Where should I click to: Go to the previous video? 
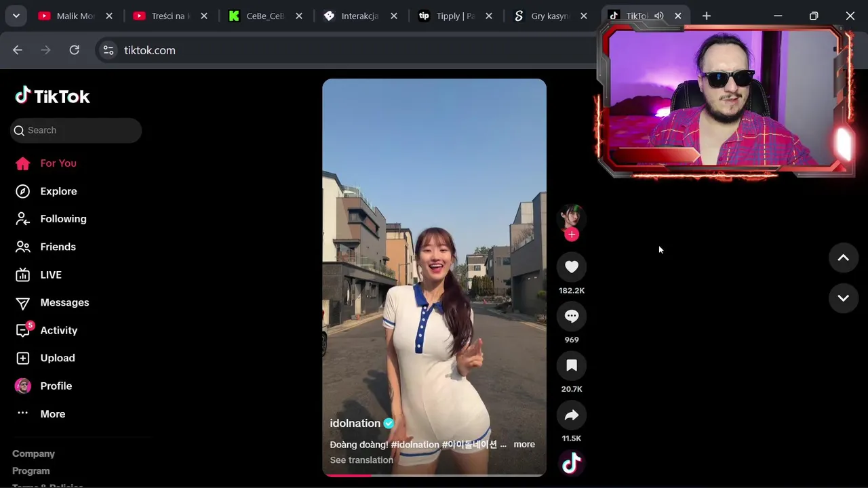(x=844, y=258)
